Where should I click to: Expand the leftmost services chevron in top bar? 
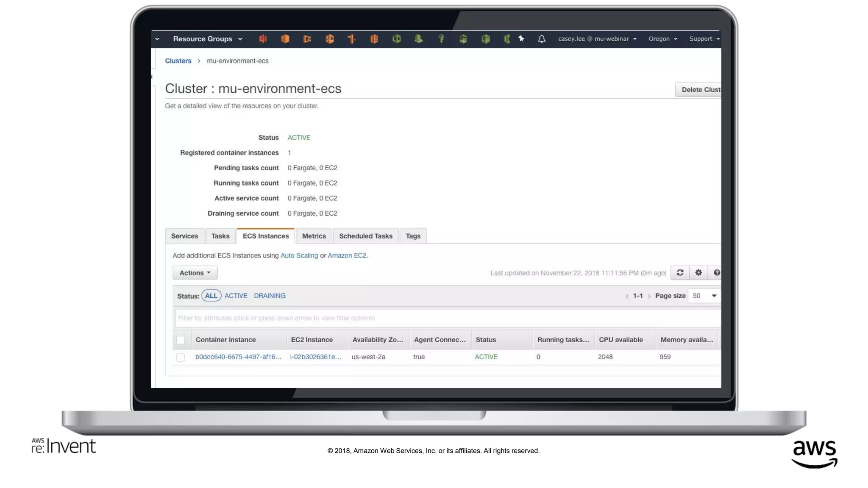tap(157, 39)
